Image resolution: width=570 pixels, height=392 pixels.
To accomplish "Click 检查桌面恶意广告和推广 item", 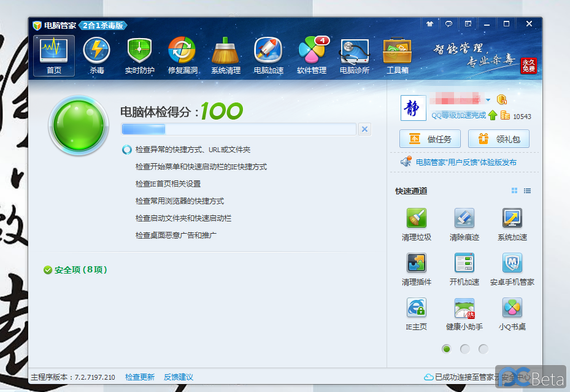I will tap(176, 235).
